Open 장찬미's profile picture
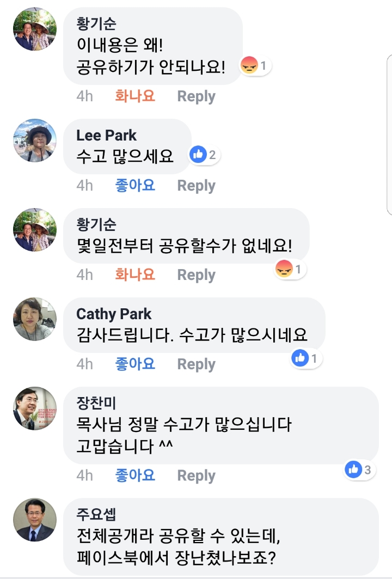The width and height of the screenshot is (392, 579). tap(34, 409)
